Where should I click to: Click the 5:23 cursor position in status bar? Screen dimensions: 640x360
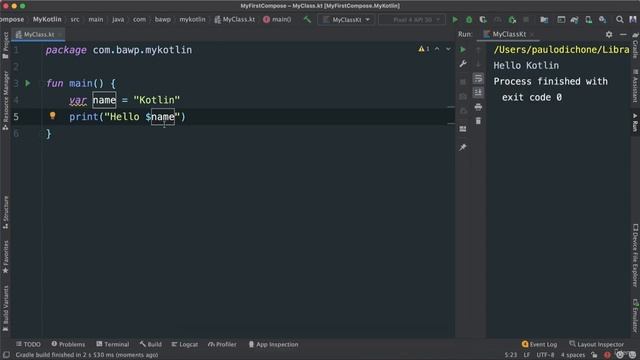point(510,355)
